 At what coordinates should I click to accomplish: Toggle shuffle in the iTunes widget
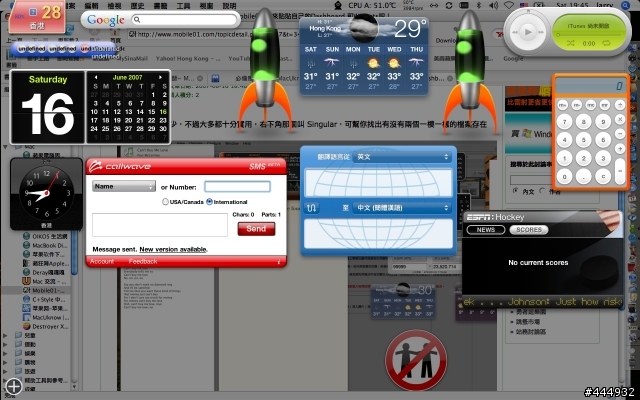571,43
